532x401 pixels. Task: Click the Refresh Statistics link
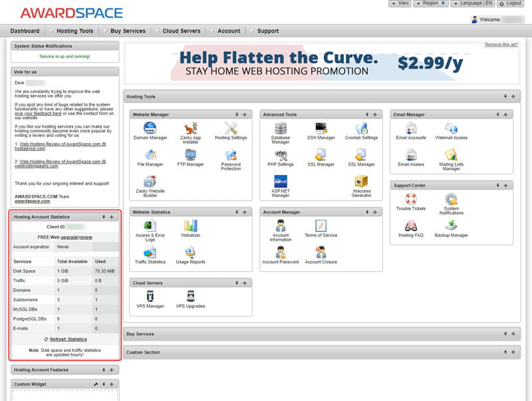pyautogui.click(x=68, y=339)
